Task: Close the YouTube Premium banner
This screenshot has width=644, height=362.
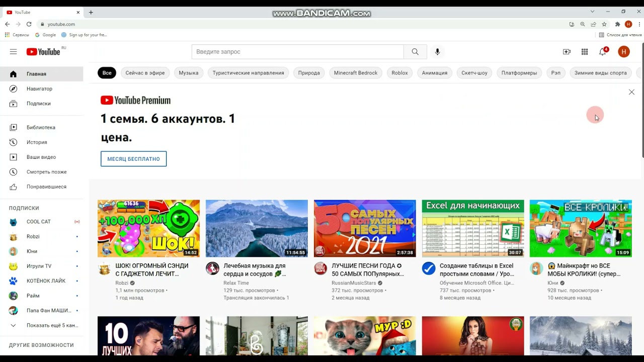Action: pyautogui.click(x=631, y=92)
